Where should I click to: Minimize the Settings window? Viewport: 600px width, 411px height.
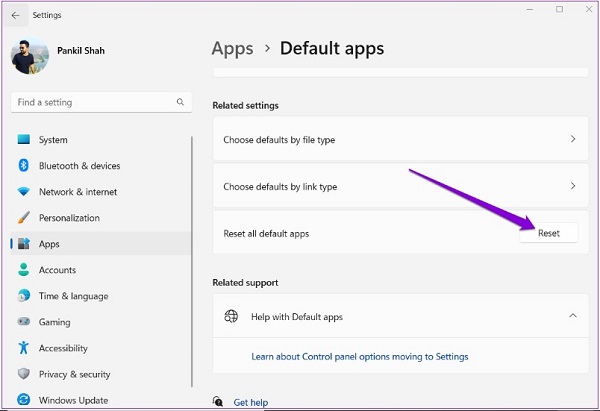[x=530, y=9]
